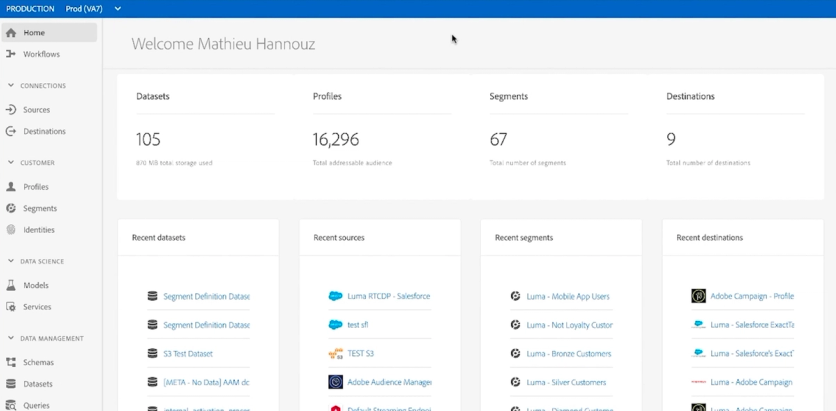Click the Sources arrow icon
836x411 pixels.
click(x=11, y=110)
